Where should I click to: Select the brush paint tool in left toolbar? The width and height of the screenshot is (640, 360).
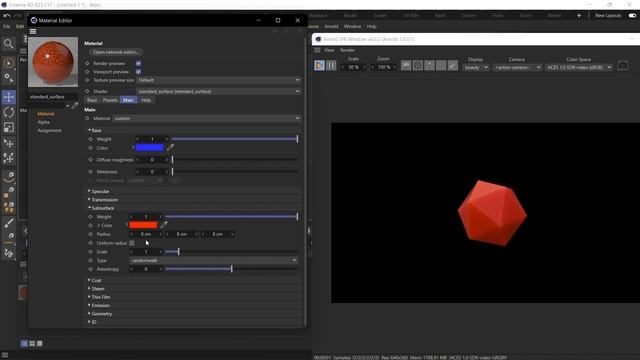pyautogui.click(x=9, y=223)
